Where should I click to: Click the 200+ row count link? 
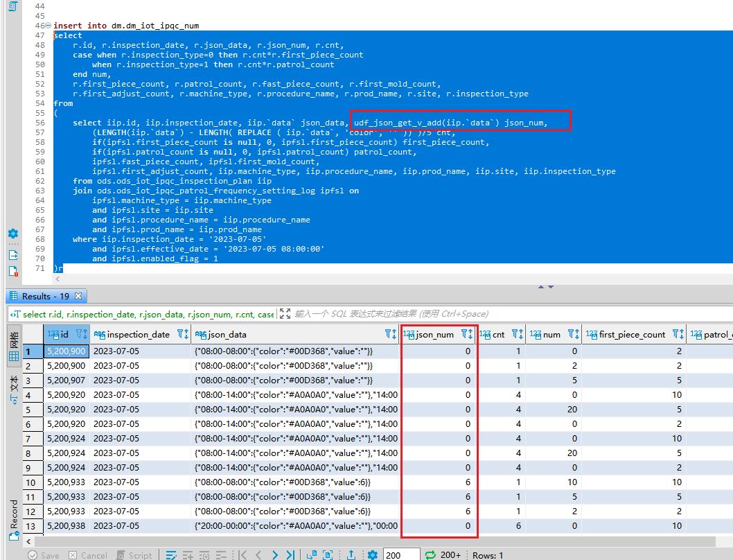click(450, 554)
